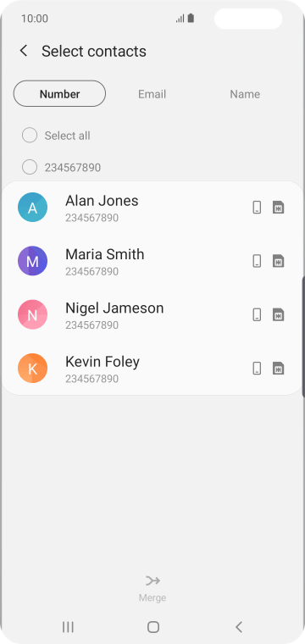The width and height of the screenshot is (305, 644).
Task: Tap Kevin Foley's phone storage icon
Action: coord(257,369)
